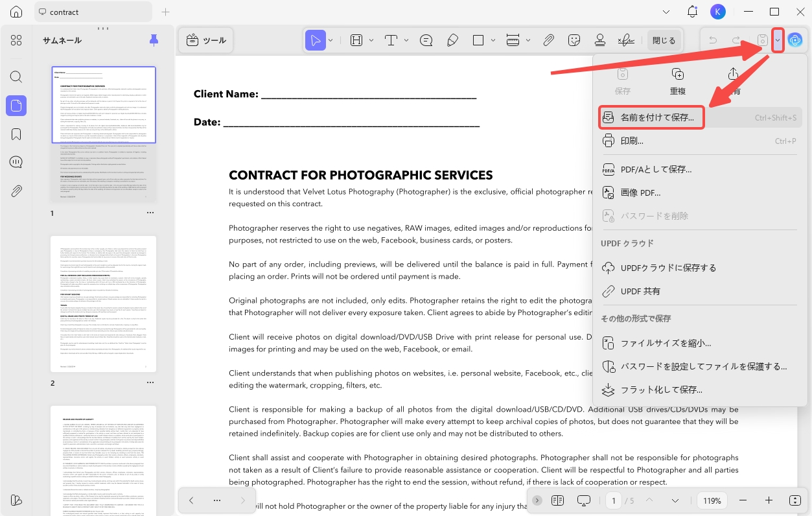Expand text tool options dropdown arrow
Viewport: 812px width, 516px height.
pos(406,40)
